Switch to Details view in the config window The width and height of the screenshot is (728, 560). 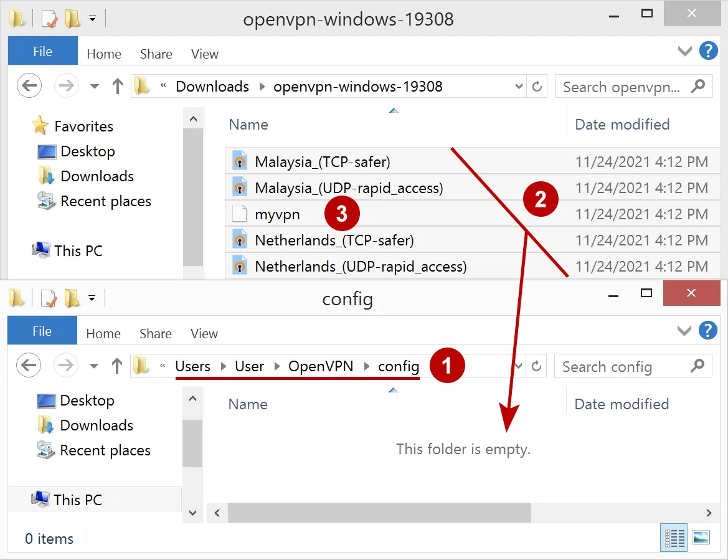coord(673,537)
